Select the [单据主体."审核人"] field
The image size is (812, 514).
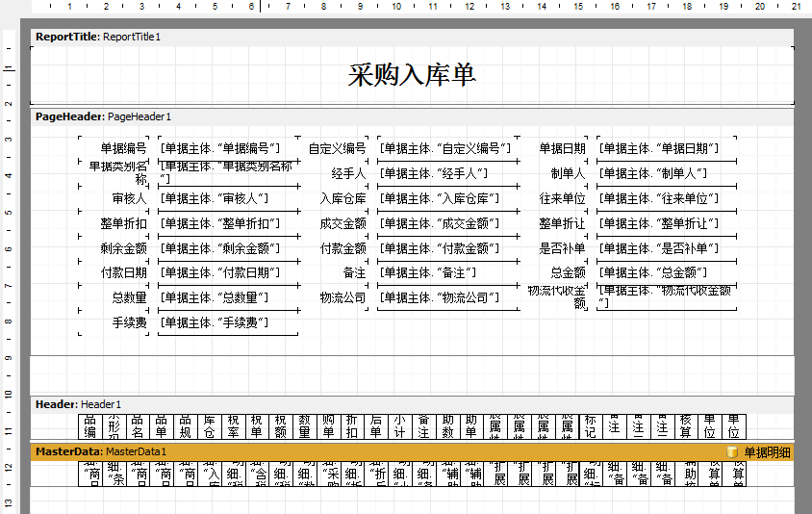(228, 198)
